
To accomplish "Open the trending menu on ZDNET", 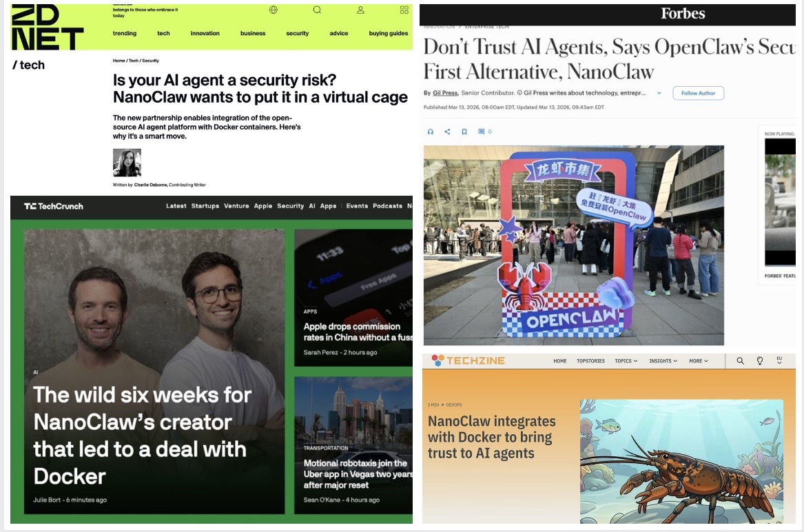I will [x=125, y=33].
